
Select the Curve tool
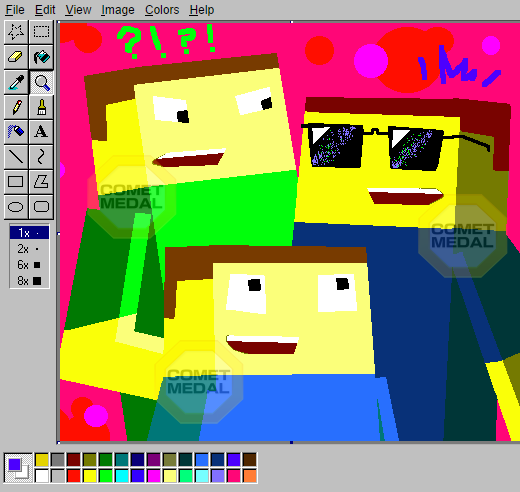click(41, 157)
